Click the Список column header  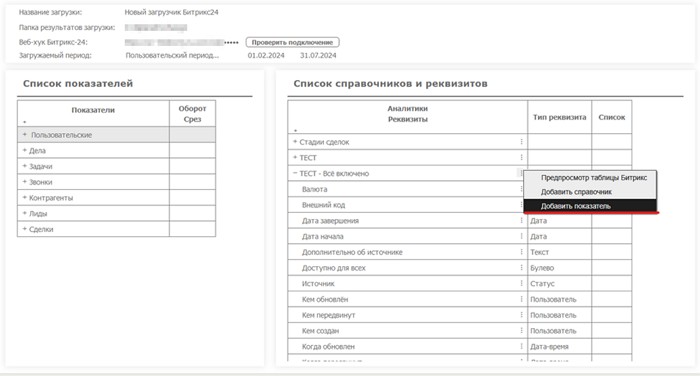(612, 117)
